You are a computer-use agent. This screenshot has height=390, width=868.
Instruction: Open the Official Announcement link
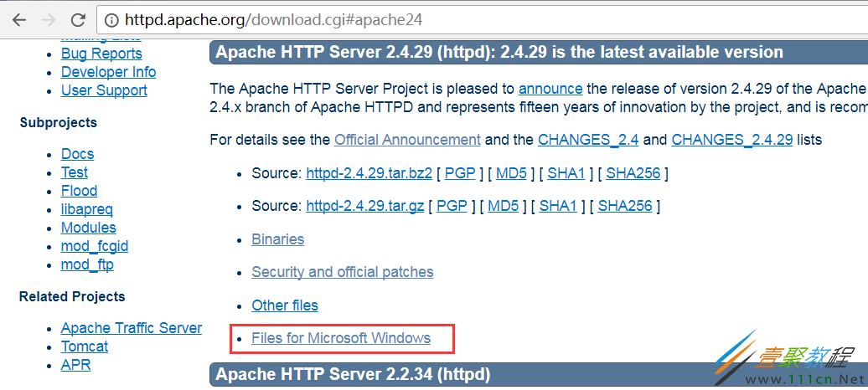click(407, 140)
